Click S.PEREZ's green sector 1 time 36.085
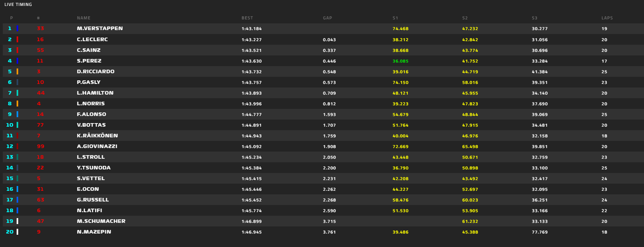 pos(400,61)
